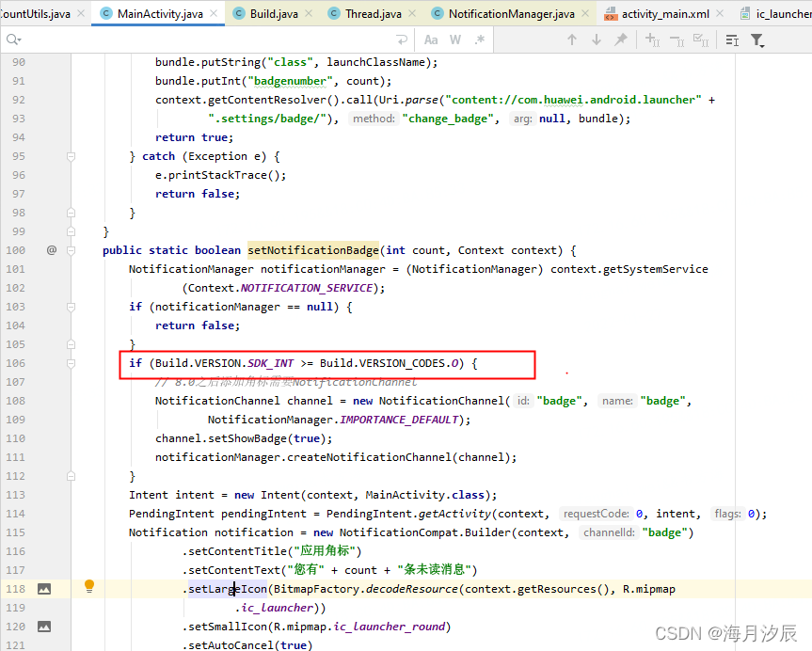Click the @ override marker at line 100
The width and height of the screenshot is (812, 651).
[x=52, y=250]
